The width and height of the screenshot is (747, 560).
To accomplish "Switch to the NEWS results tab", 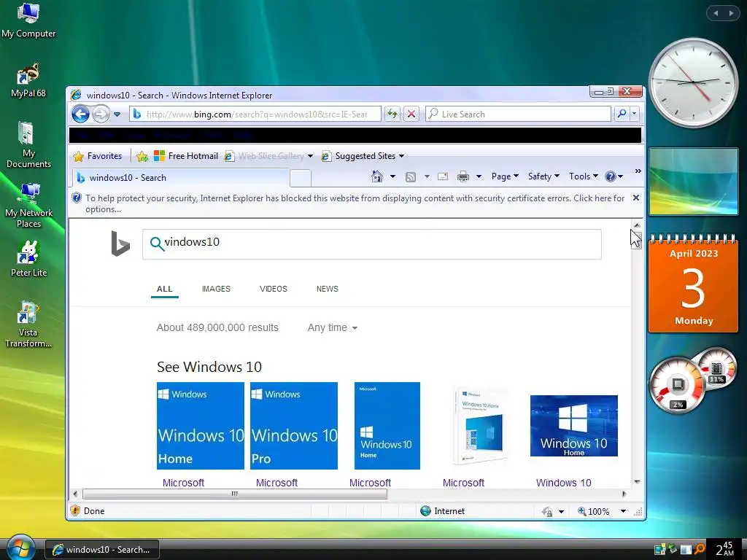I will [328, 289].
